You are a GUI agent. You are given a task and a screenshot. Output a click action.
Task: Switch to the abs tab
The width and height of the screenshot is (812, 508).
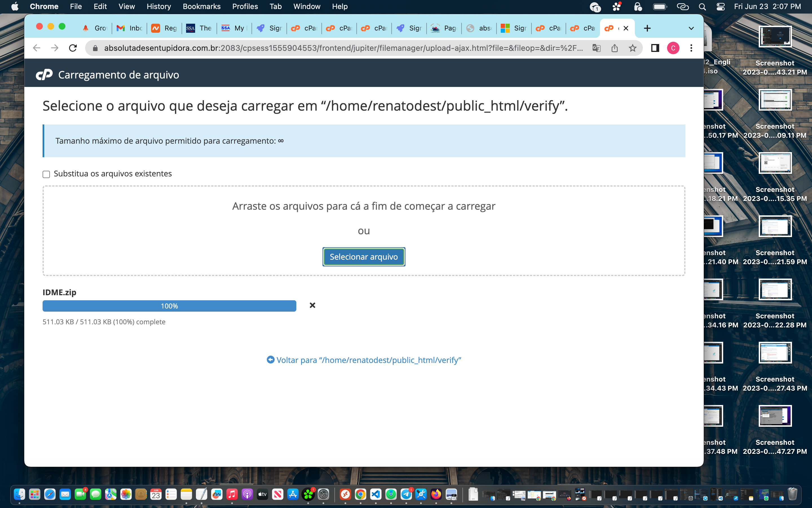coord(479,28)
